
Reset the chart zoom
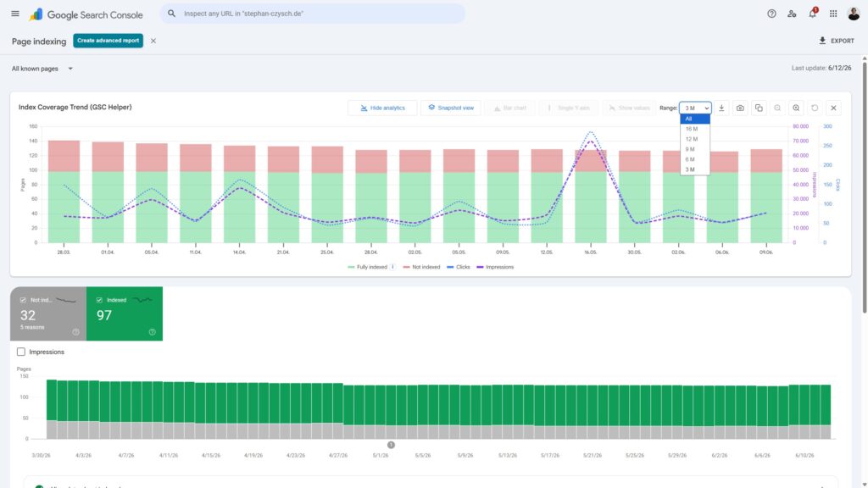(x=815, y=108)
